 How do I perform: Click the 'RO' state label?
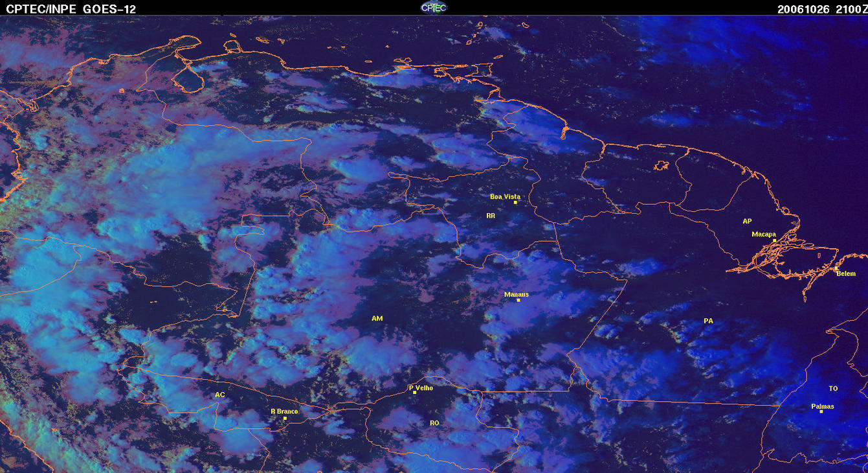(434, 422)
